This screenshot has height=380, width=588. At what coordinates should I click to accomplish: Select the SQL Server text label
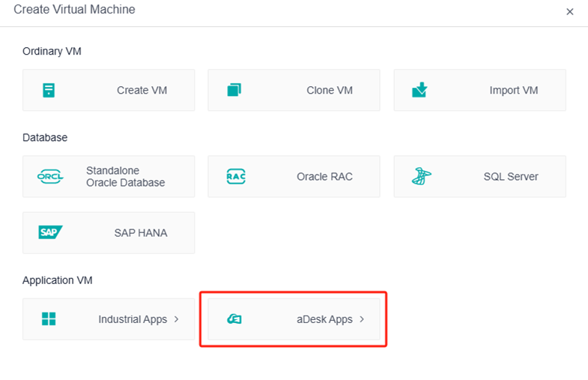click(511, 177)
